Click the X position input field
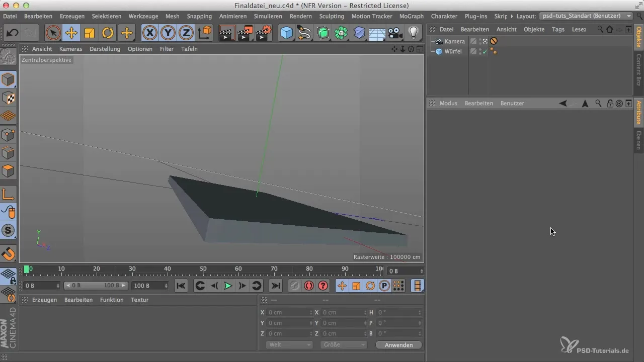Image resolution: width=644 pixels, height=362 pixels. [290, 312]
